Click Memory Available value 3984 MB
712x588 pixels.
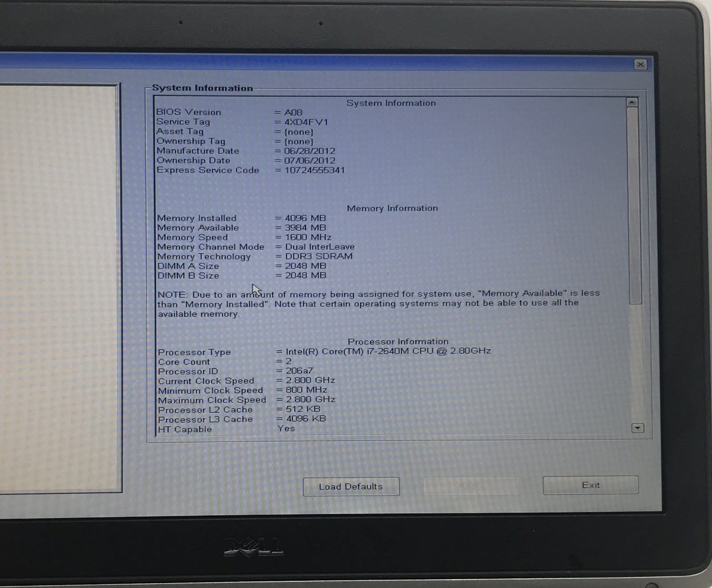click(x=305, y=227)
